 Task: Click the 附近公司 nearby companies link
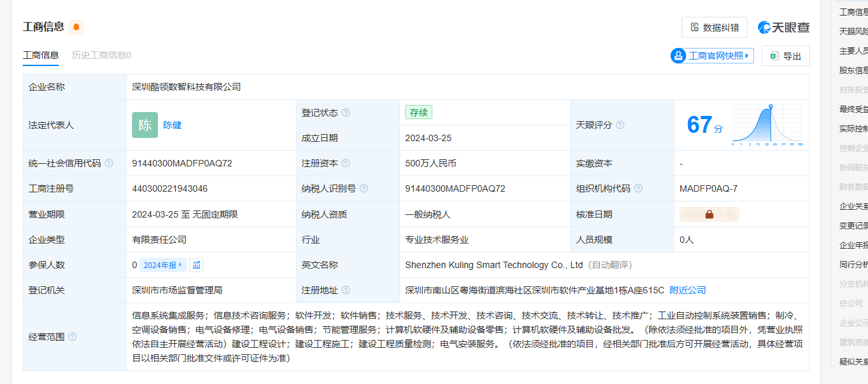[x=687, y=290]
